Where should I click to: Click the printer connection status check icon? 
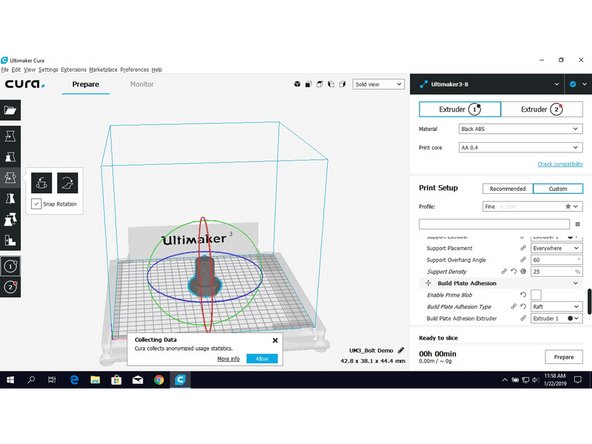(573, 84)
